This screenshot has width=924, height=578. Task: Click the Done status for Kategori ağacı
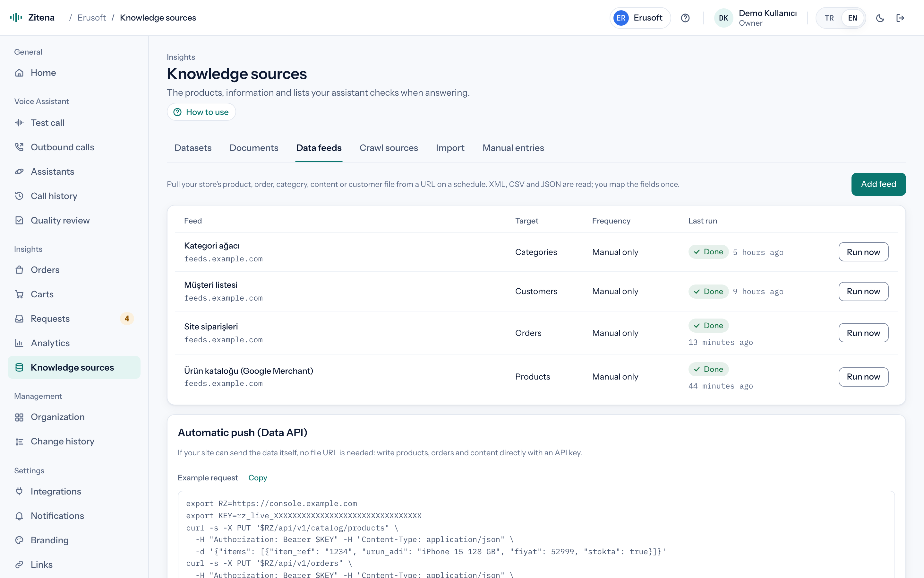coord(708,252)
